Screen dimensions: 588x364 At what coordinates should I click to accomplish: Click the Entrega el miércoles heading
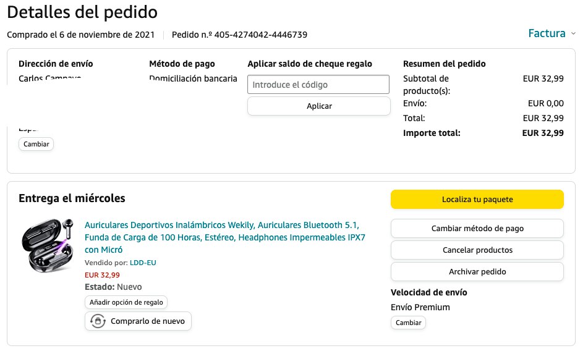point(72,198)
